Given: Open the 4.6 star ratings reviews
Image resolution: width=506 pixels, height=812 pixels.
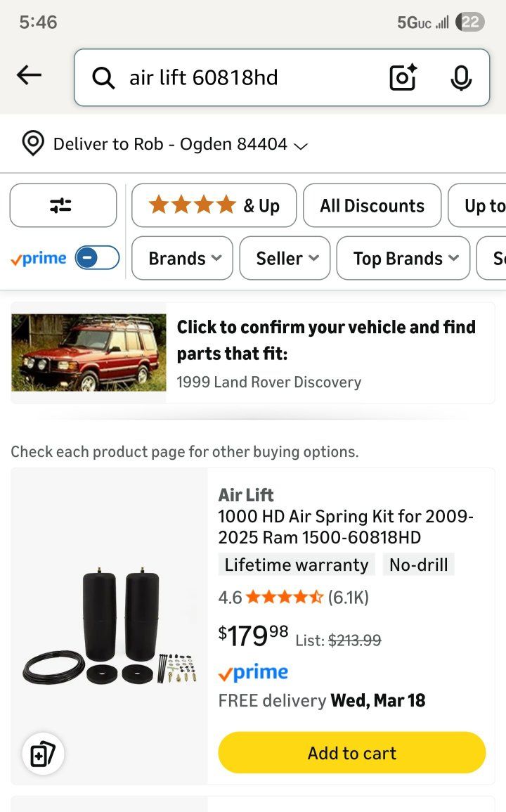Looking at the screenshot, I should click(x=293, y=598).
